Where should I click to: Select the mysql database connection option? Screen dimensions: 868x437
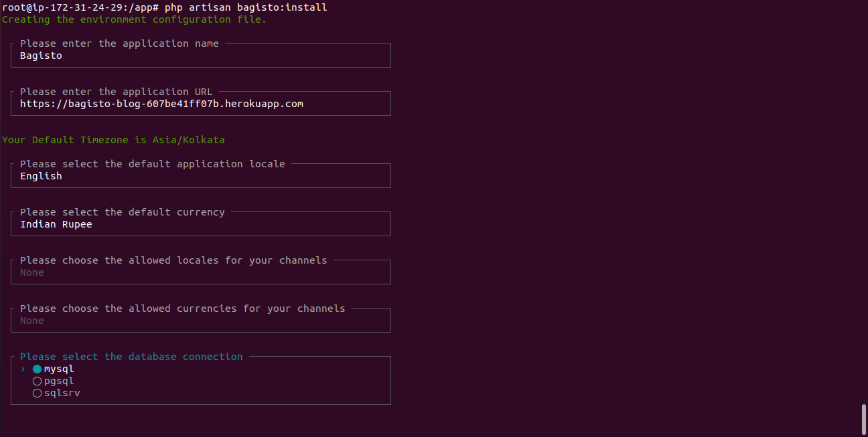point(53,369)
